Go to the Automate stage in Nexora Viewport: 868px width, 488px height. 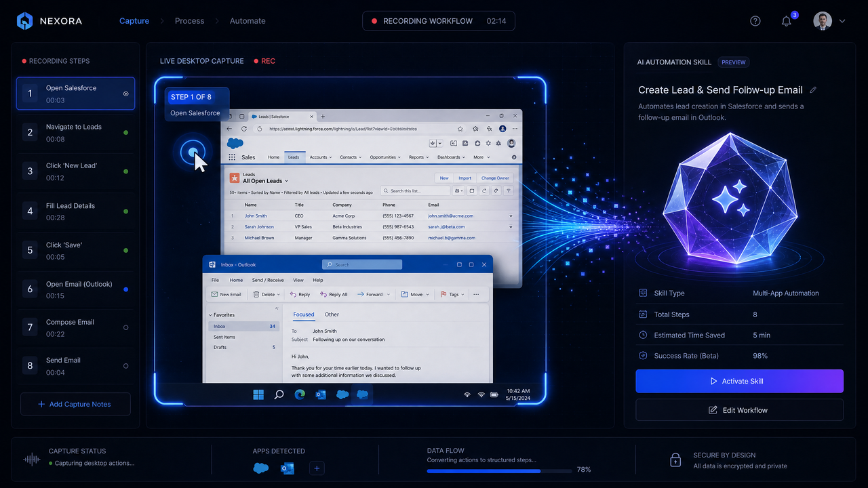tap(248, 21)
